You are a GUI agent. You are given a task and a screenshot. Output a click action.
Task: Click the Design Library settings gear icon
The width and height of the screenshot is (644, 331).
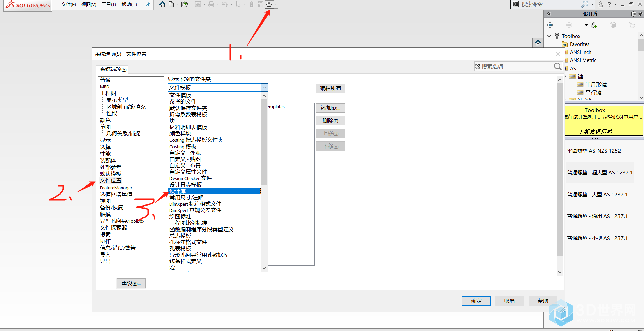tap(633, 14)
